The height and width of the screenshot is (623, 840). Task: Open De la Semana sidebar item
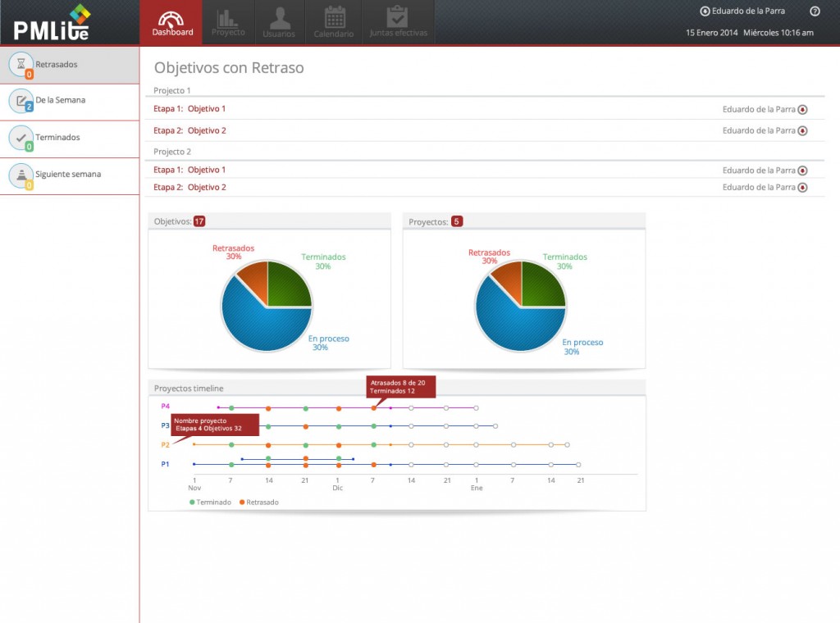(70, 102)
